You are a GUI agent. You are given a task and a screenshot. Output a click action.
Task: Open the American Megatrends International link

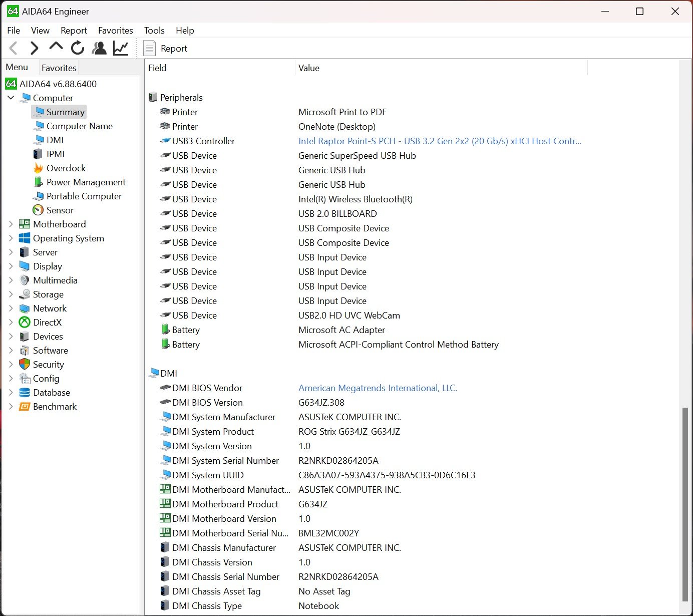(378, 388)
